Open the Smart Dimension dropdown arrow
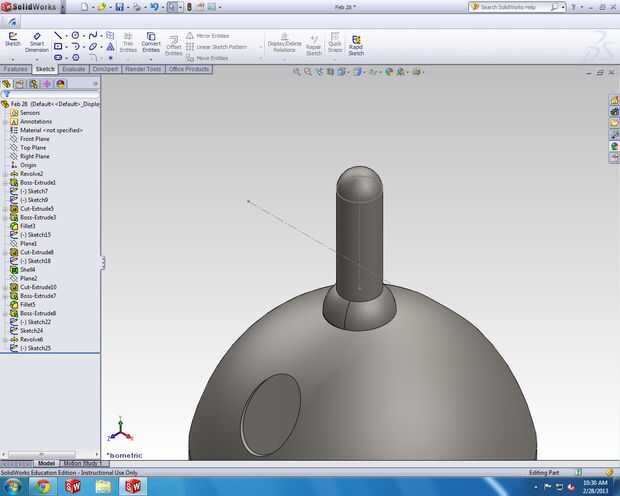Viewport: 620px width, 496px height. pos(37,59)
